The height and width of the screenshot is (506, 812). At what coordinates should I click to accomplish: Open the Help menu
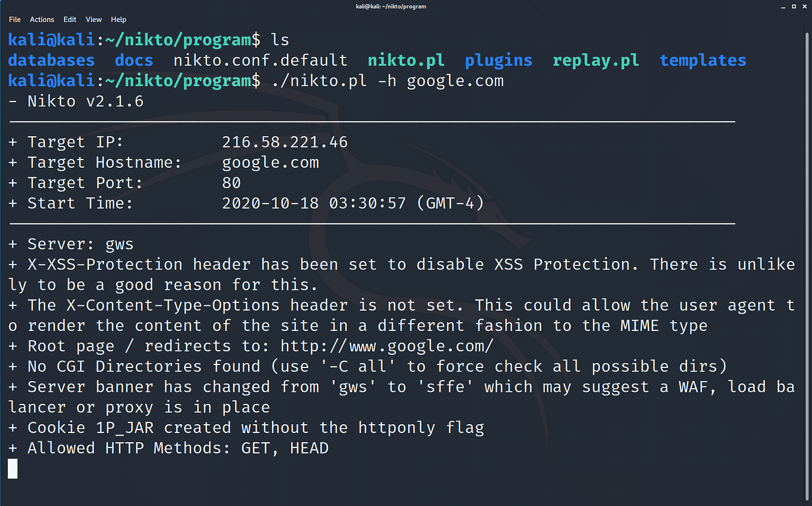[118, 19]
